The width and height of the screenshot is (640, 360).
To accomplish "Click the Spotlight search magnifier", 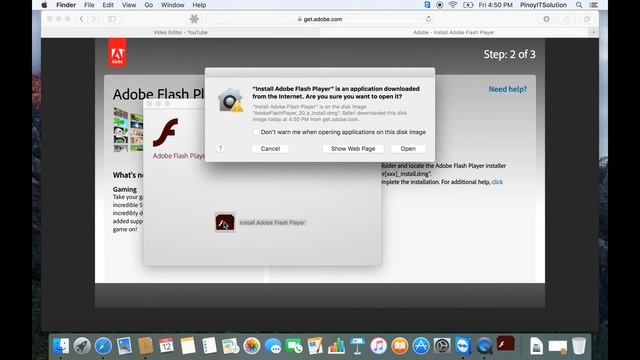I will point(579,5).
